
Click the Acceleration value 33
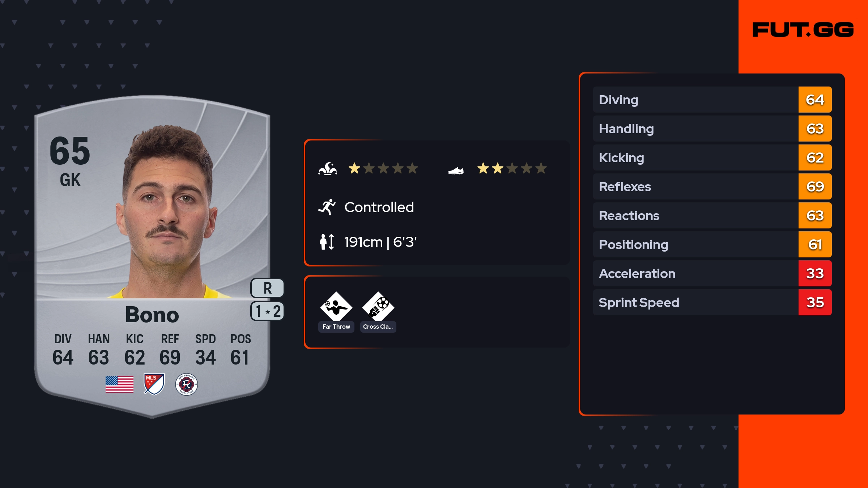click(x=815, y=273)
